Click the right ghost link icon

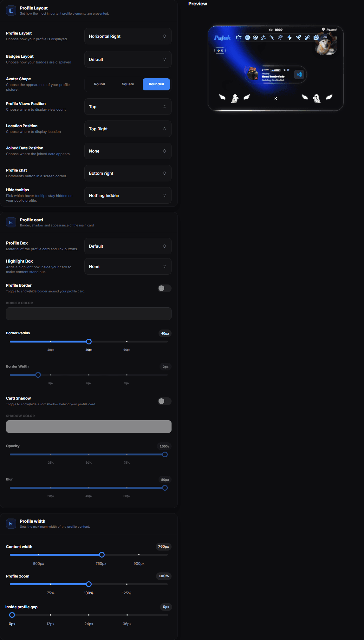(x=317, y=98)
